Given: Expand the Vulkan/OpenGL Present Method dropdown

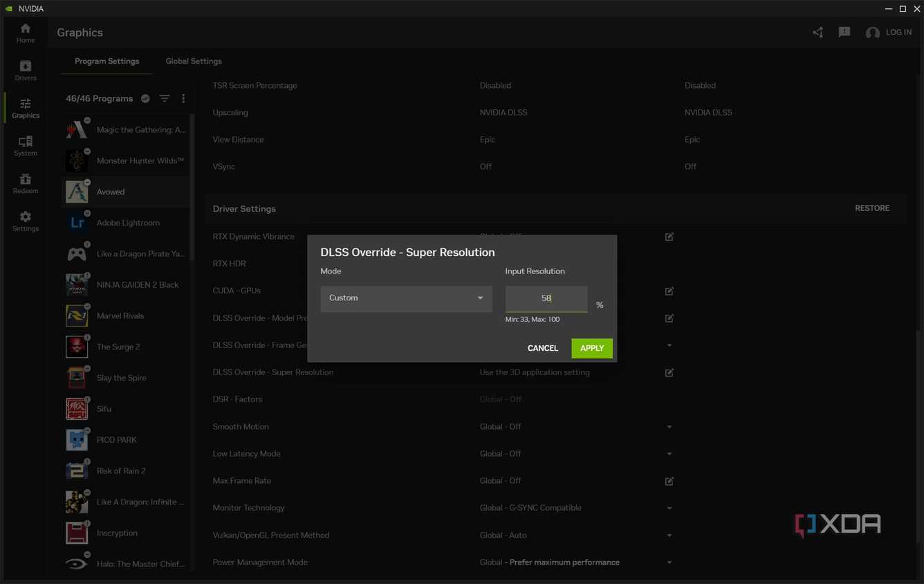Looking at the screenshot, I should pyautogui.click(x=669, y=536).
